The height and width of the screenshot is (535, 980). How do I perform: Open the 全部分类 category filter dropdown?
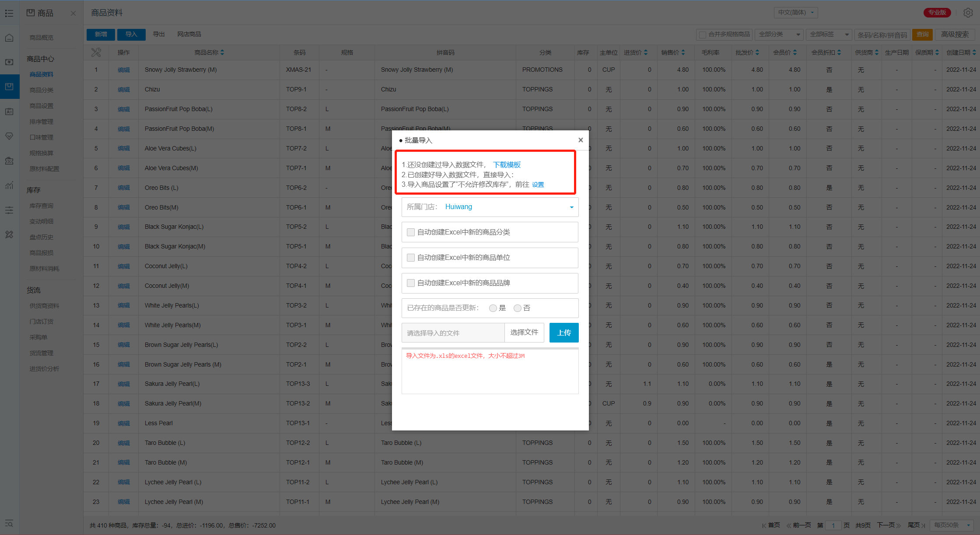point(780,35)
